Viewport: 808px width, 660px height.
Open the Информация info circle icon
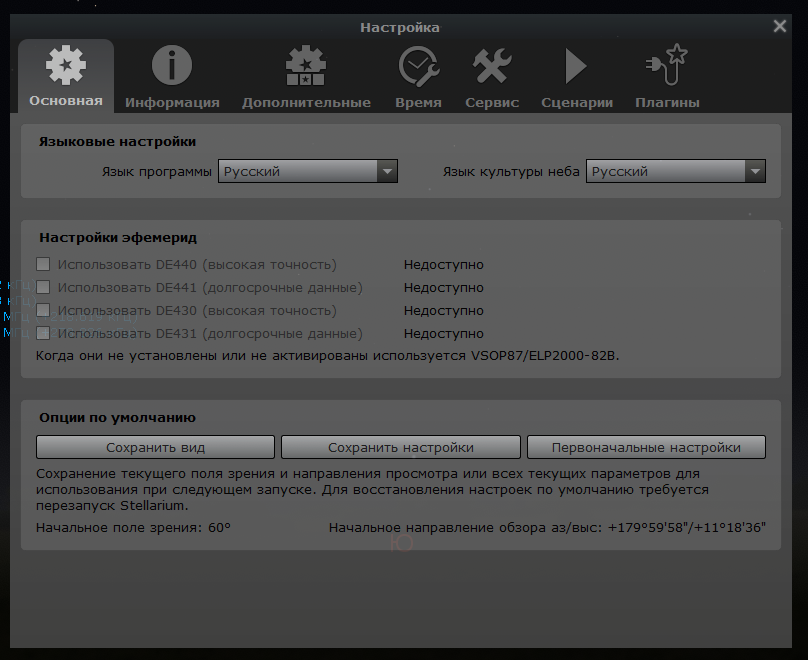pyautogui.click(x=172, y=65)
